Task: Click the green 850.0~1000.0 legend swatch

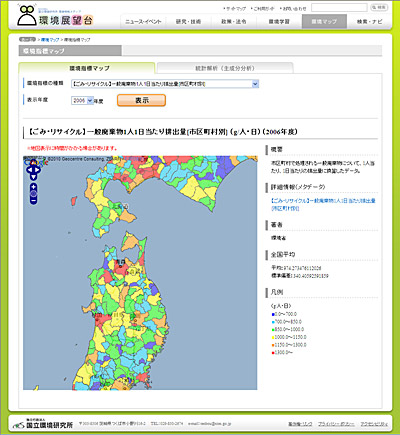Action: tap(273, 330)
